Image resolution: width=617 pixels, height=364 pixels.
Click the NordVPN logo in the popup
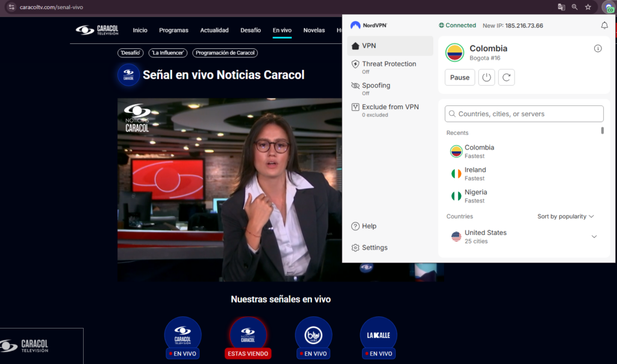tap(369, 25)
